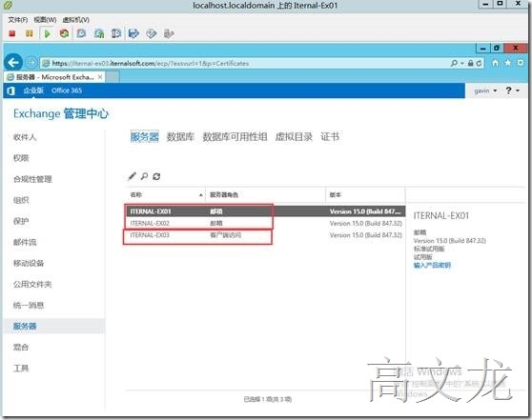Switch to the 数据库可用性组 tab
This screenshot has height=420, width=532.
click(x=235, y=136)
